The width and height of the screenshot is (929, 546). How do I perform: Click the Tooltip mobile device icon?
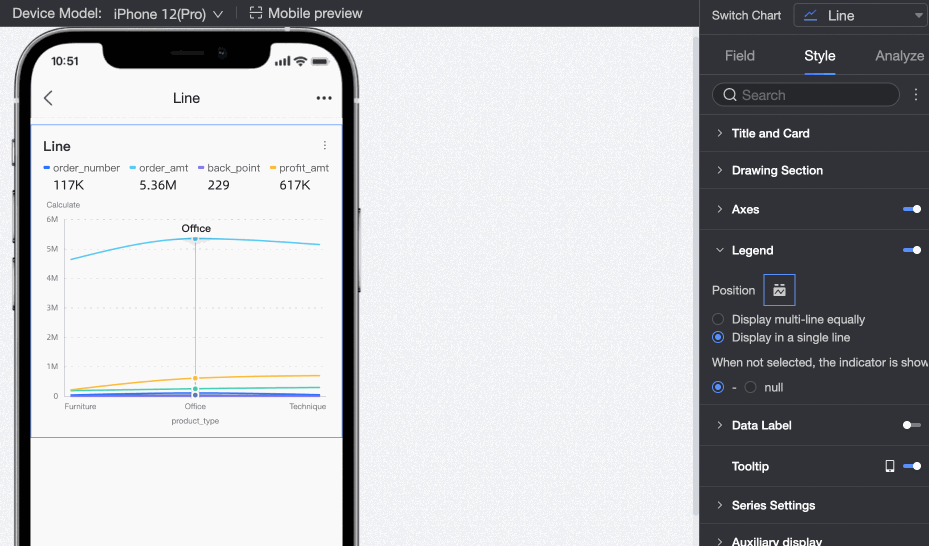click(890, 466)
